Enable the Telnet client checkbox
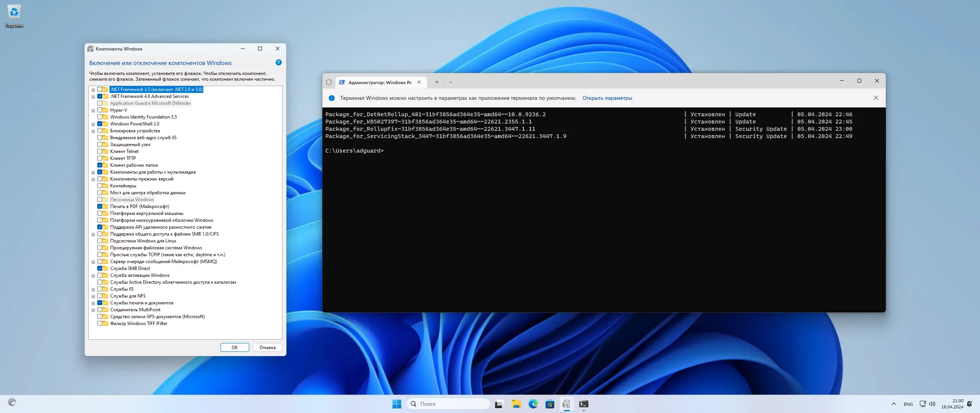Image resolution: width=980 pixels, height=413 pixels. [100, 151]
